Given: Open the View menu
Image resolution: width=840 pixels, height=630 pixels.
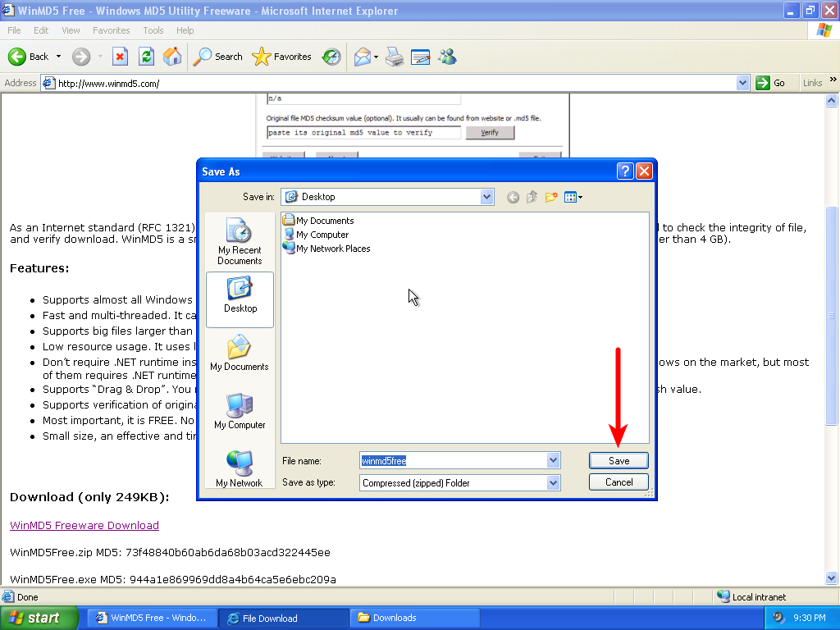Looking at the screenshot, I should tap(71, 30).
